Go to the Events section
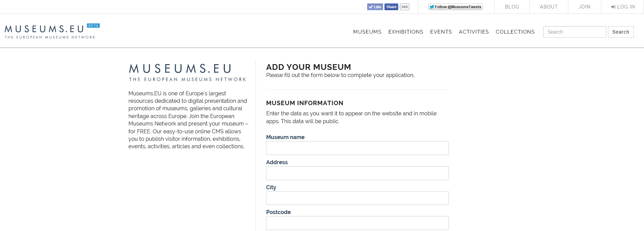The height and width of the screenshot is (231, 644). tap(441, 32)
